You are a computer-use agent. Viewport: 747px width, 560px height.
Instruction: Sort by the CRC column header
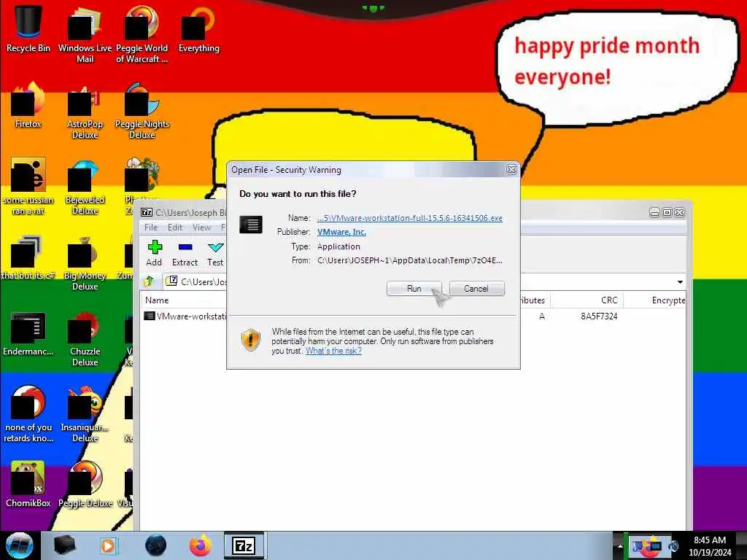coord(587,300)
